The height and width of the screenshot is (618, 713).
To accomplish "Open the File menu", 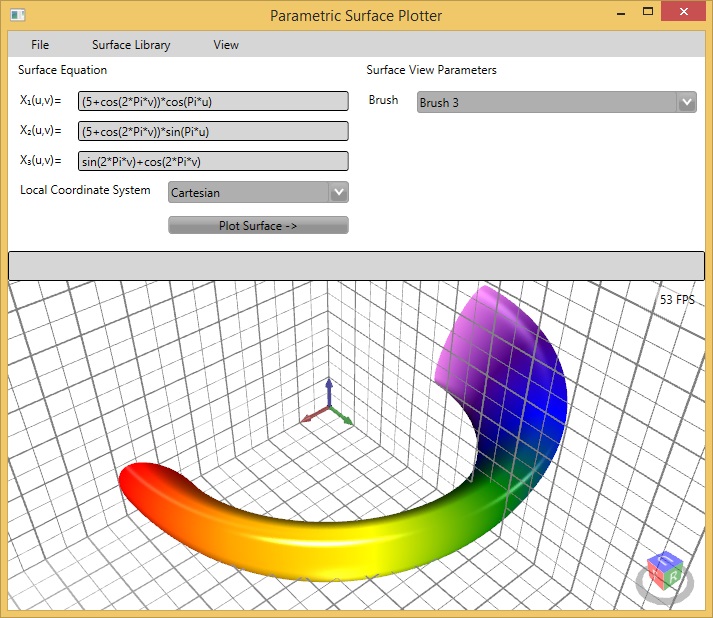I will pyautogui.click(x=40, y=45).
